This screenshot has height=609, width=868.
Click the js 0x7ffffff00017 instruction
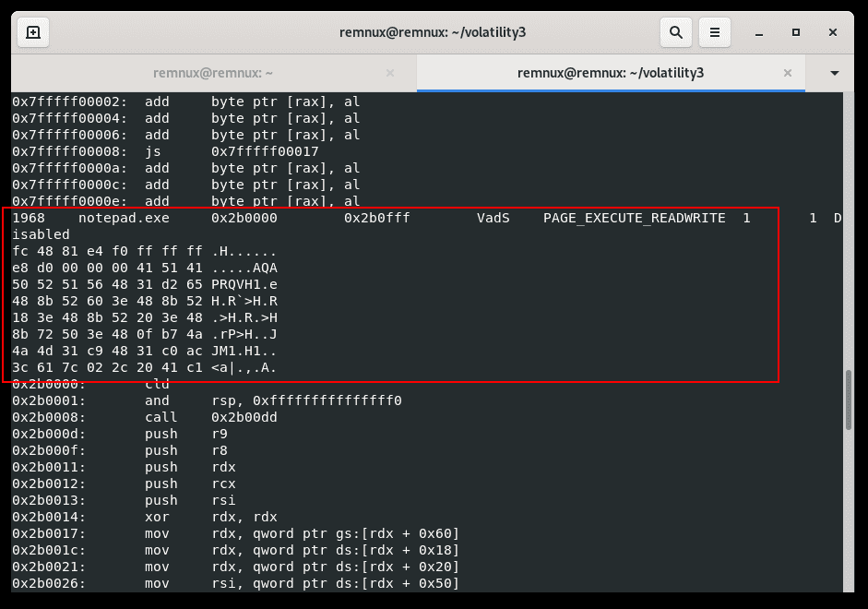165,151
